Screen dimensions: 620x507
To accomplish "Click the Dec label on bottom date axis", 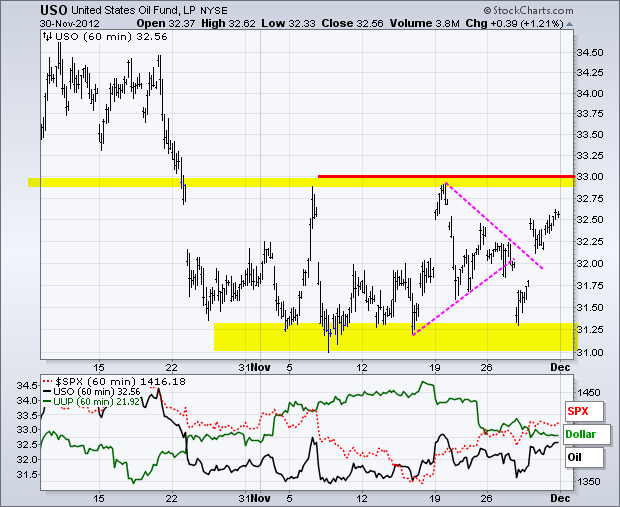I will [x=560, y=498].
